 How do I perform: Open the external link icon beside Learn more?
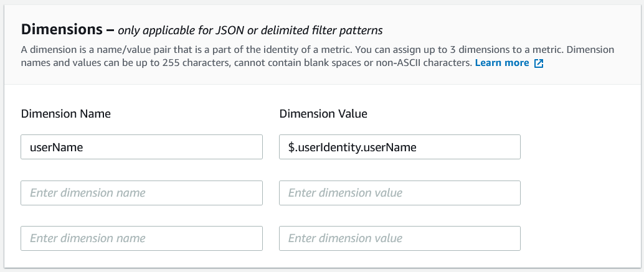(x=539, y=63)
